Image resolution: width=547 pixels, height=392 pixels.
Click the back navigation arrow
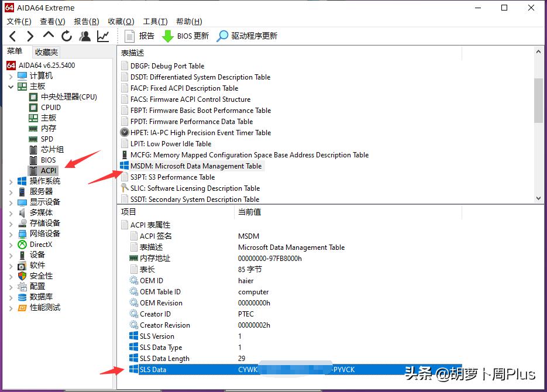pos(12,36)
